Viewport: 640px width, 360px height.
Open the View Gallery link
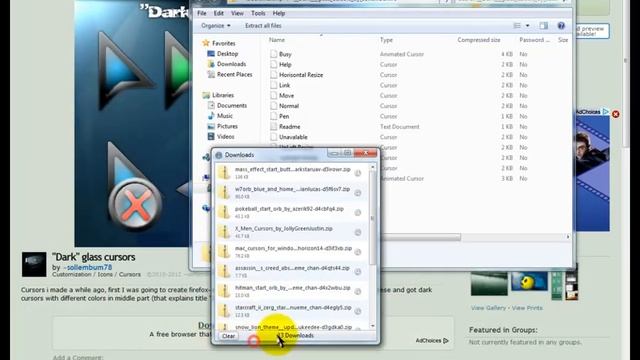coord(488,308)
